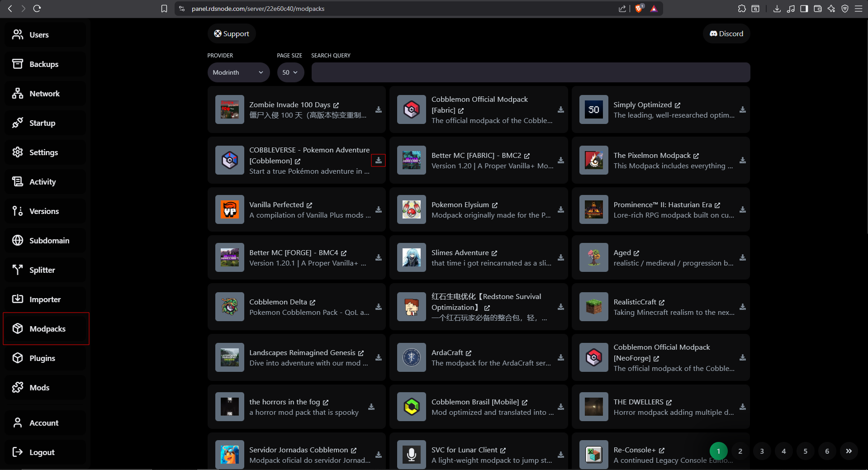The image size is (868, 470).
Task: Download the Simply Optimized modpack
Action: tap(743, 109)
